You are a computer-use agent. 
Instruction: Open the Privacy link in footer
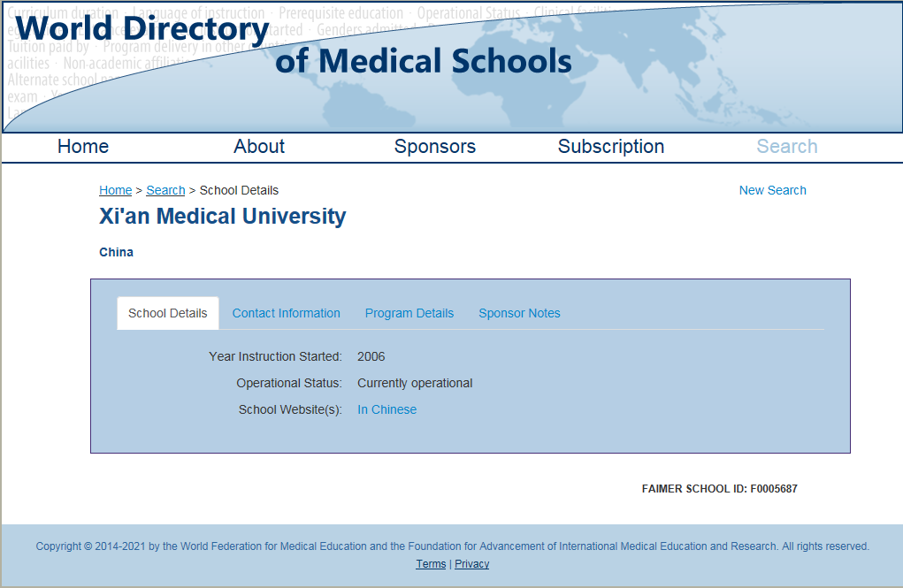(471, 564)
